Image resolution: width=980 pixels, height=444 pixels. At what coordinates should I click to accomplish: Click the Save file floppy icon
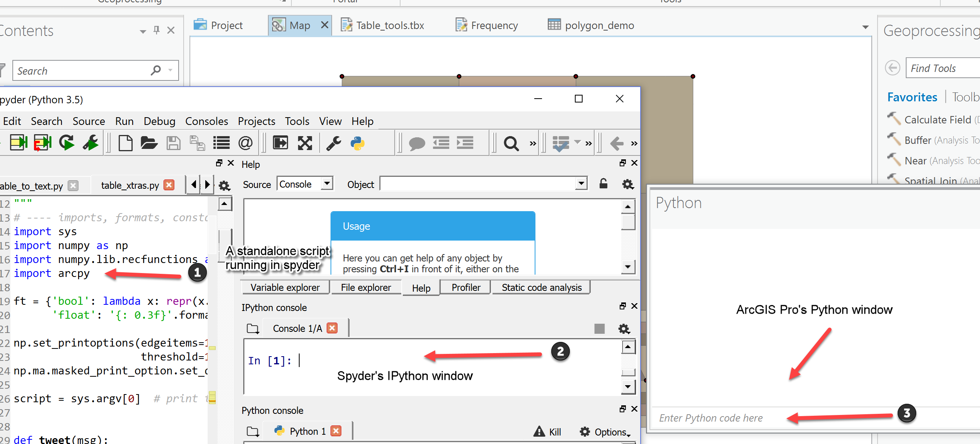(173, 143)
